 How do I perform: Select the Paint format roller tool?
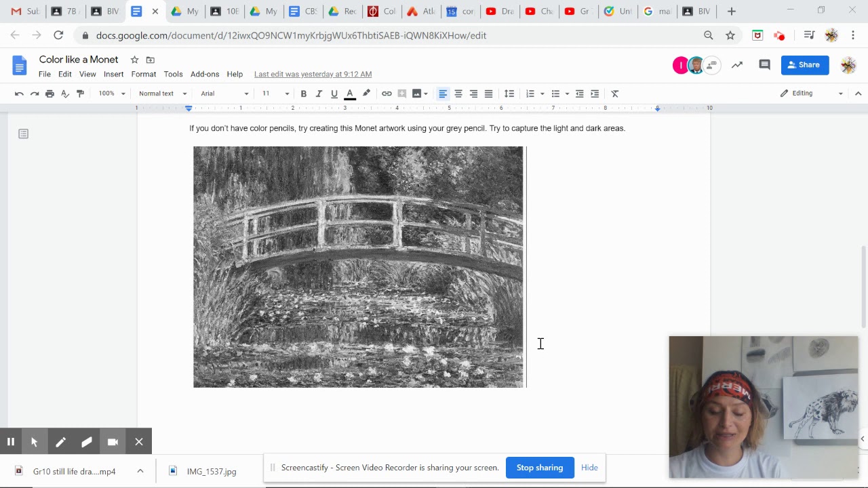click(80, 94)
